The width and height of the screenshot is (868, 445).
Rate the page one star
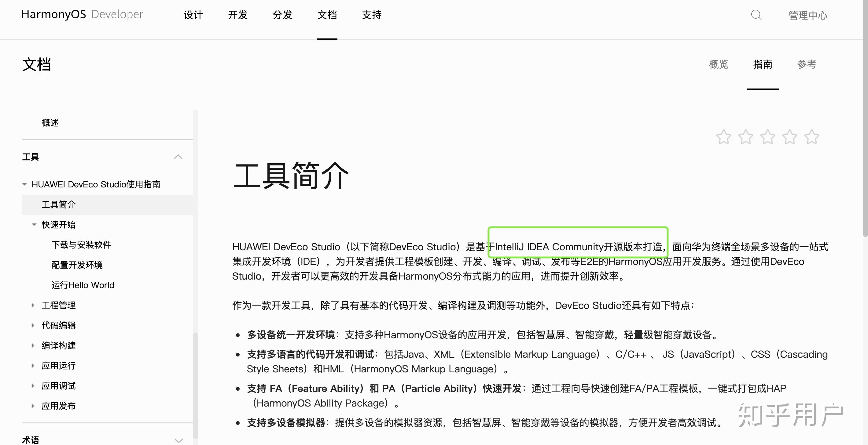pyautogui.click(x=723, y=137)
